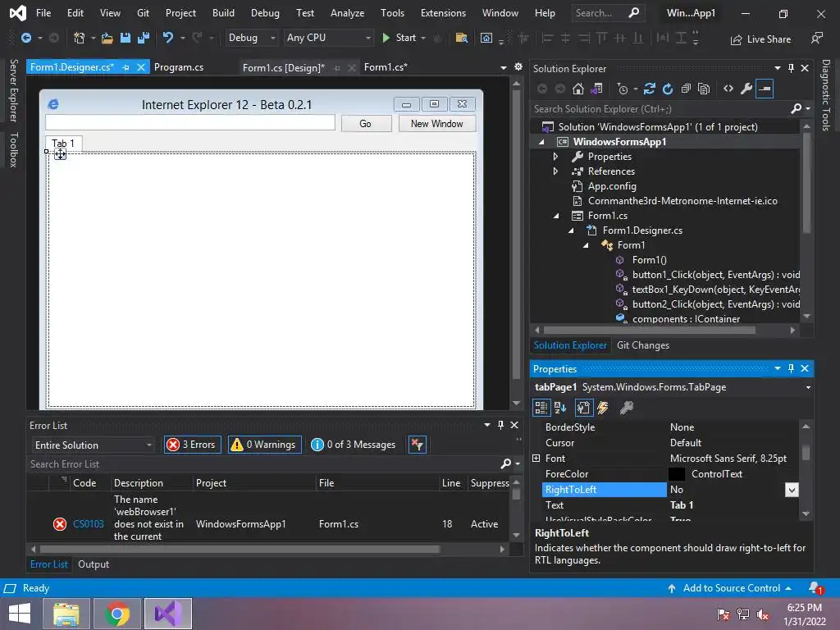Open the Extensions menu
Image resolution: width=840 pixels, height=630 pixels.
tap(443, 13)
